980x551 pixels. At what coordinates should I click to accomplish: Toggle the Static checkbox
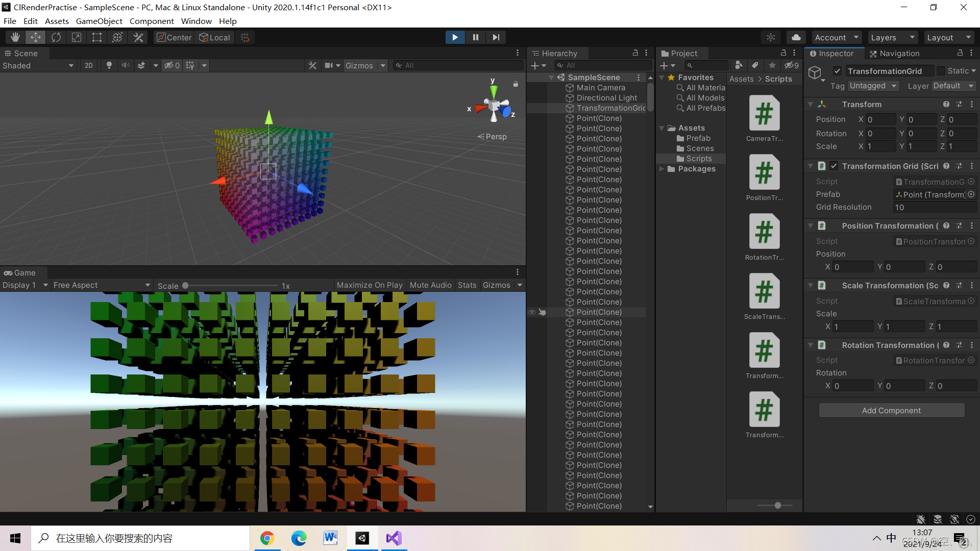pyautogui.click(x=941, y=71)
